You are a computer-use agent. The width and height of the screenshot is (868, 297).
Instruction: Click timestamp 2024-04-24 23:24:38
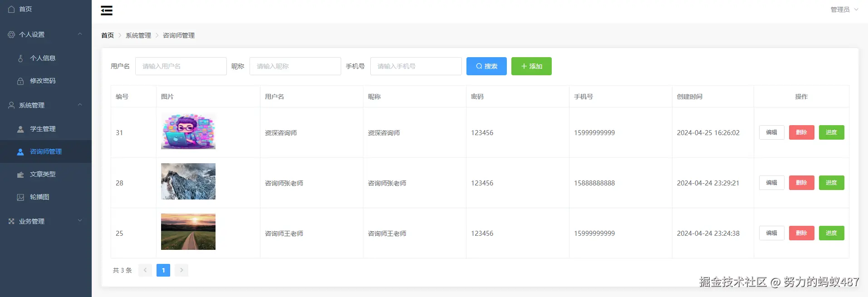tap(708, 234)
